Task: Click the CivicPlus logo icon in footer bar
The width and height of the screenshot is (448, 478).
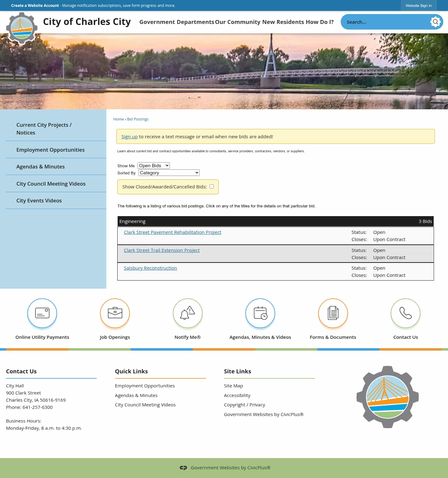Action: pyautogui.click(x=183, y=468)
